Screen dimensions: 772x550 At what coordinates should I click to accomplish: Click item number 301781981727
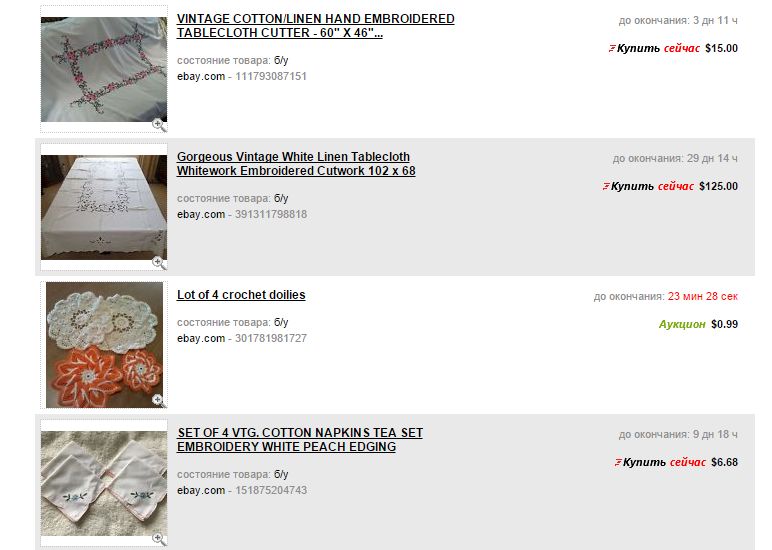pyautogui.click(x=271, y=338)
